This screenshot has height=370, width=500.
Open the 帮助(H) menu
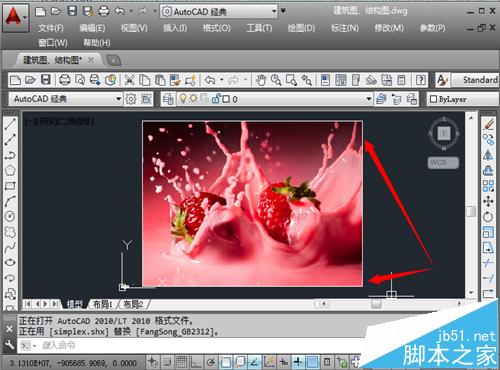(x=97, y=43)
